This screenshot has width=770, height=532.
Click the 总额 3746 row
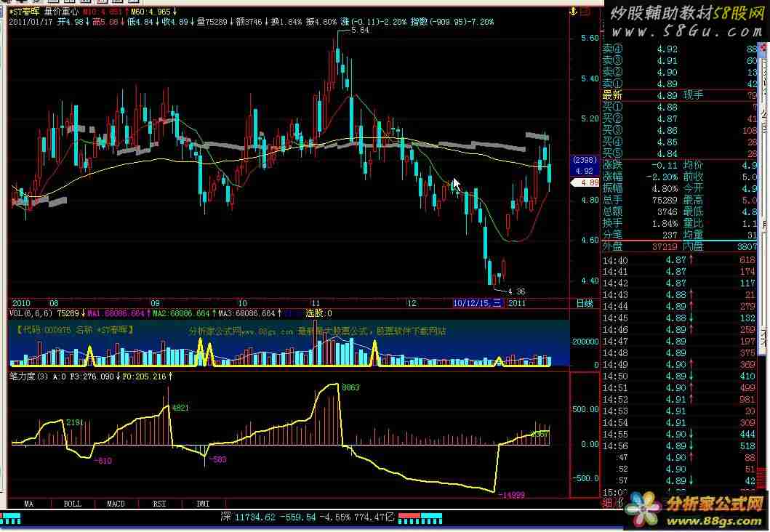click(x=641, y=211)
